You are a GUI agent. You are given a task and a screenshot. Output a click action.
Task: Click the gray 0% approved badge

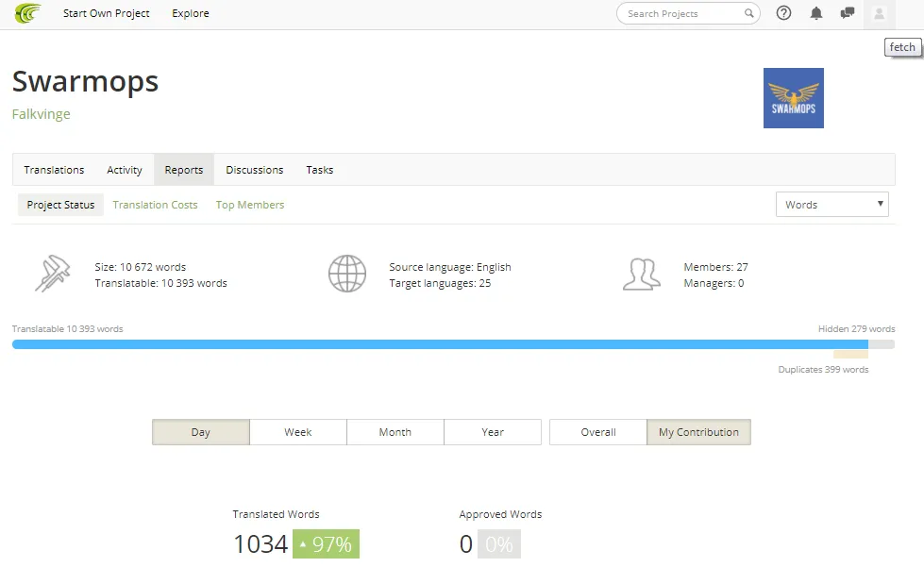click(499, 544)
